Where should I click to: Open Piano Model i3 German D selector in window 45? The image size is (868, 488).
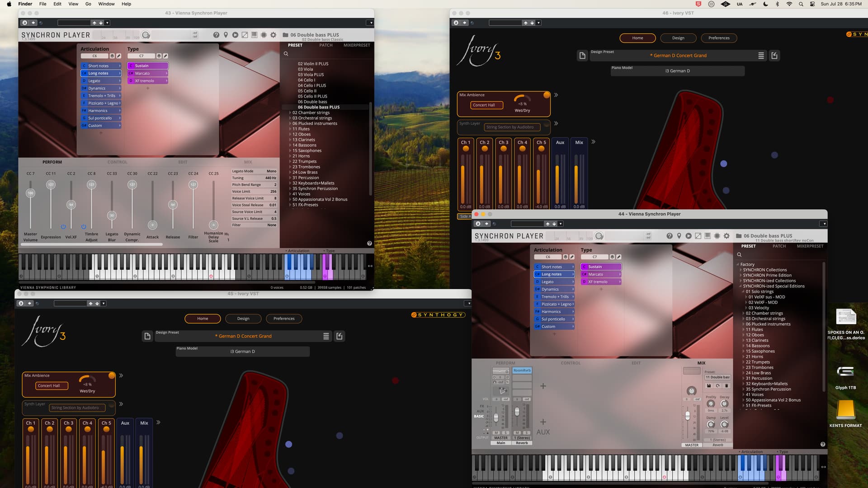[x=243, y=352]
